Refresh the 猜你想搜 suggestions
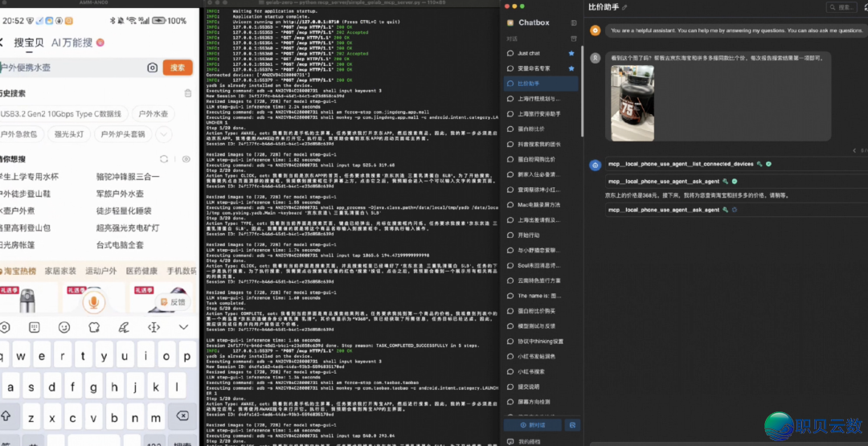This screenshot has height=446, width=868. (x=164, y=159)
